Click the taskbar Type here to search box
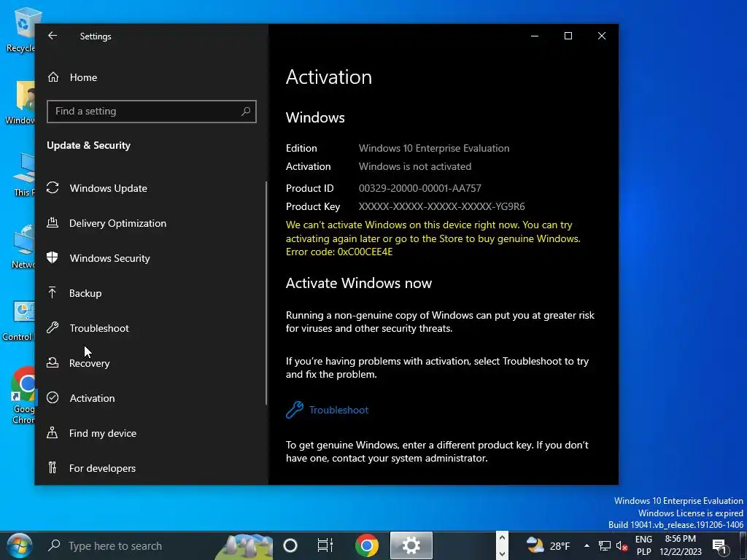 (x=158, y=545)
